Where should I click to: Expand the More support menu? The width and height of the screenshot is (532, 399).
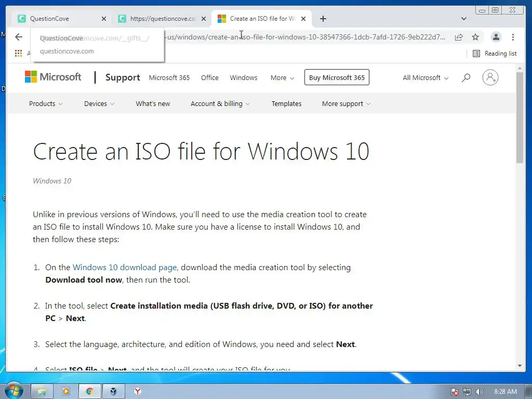pyautogui.click(x=346, y=103)
